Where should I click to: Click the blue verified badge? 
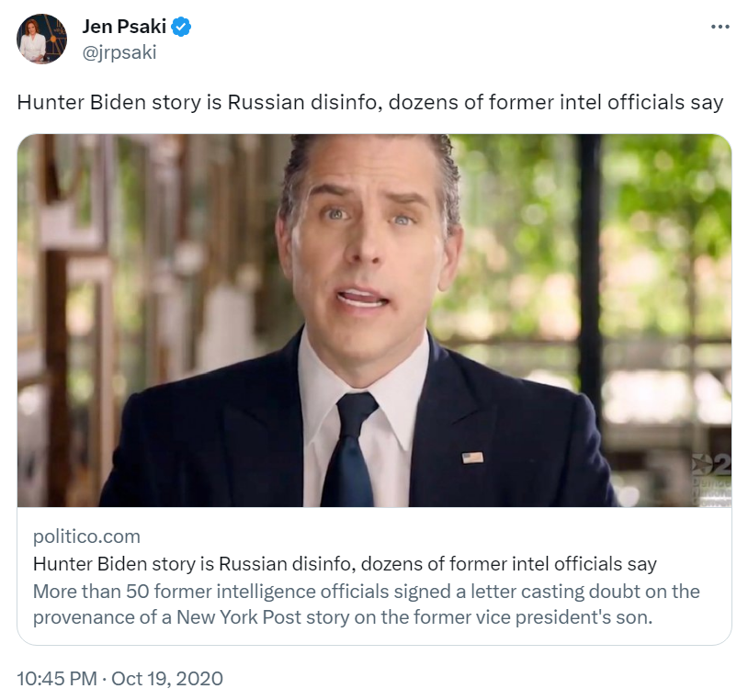click(x=182, y=27)
